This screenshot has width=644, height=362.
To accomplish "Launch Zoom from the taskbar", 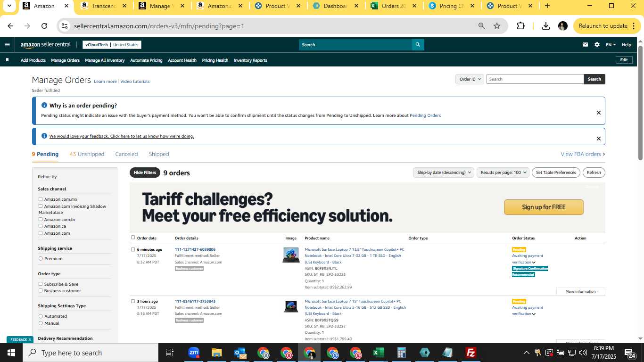I will (x=193, y=353).
